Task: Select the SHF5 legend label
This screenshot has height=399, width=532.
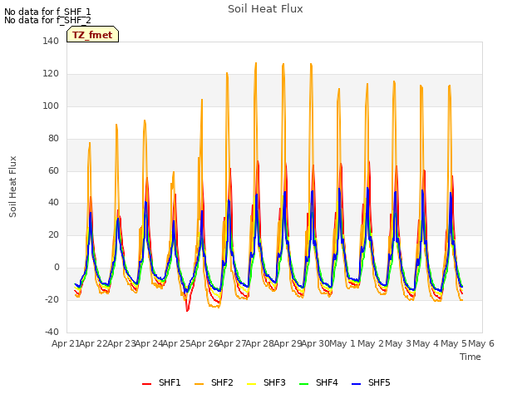Action: (x=379, y=382)
